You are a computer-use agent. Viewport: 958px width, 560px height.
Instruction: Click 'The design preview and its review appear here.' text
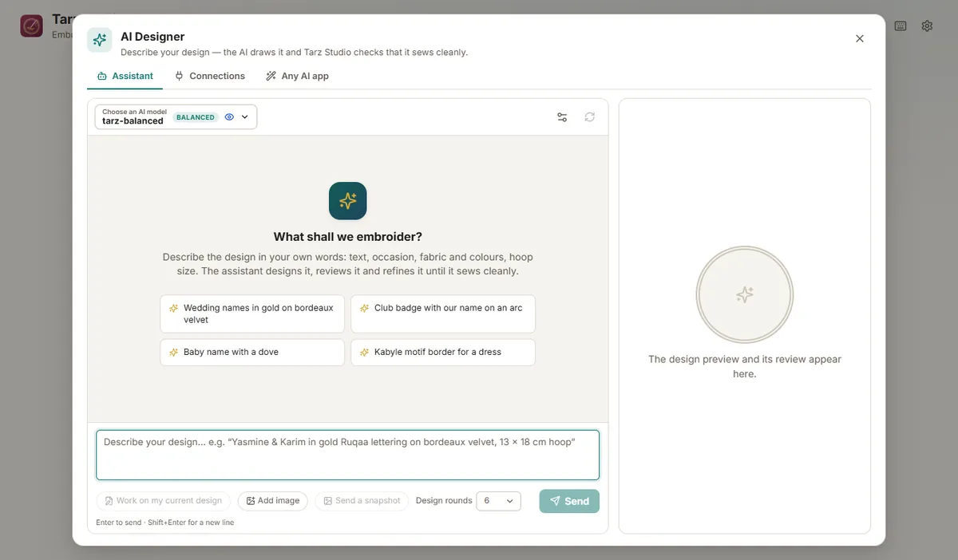click(745, 366)
